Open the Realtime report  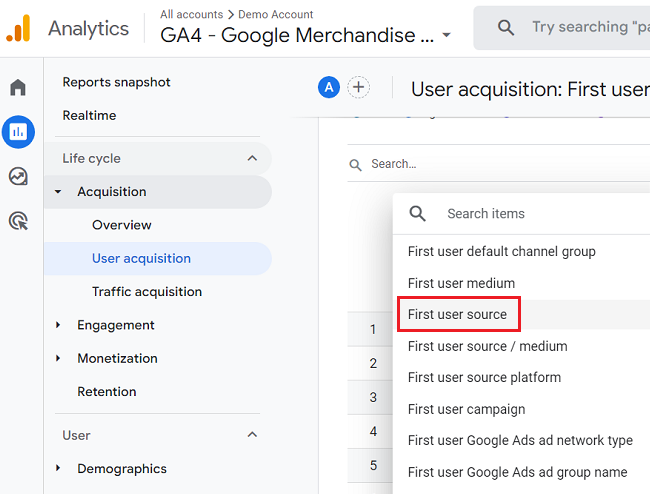pos(89,115)
